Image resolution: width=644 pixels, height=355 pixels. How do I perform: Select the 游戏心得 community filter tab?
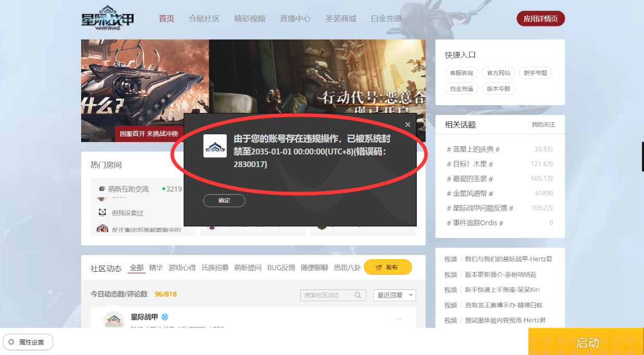(x=182, y=268)
